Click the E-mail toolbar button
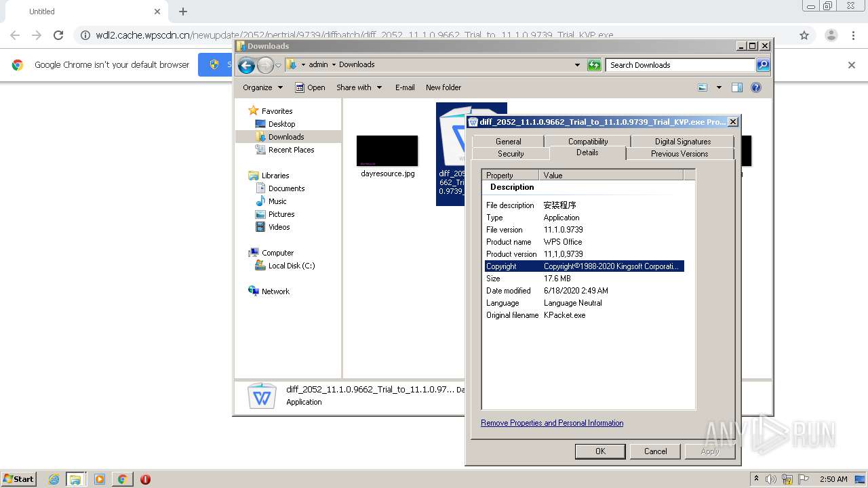Viewport: 868px width, 488px height. coord(405,87)
